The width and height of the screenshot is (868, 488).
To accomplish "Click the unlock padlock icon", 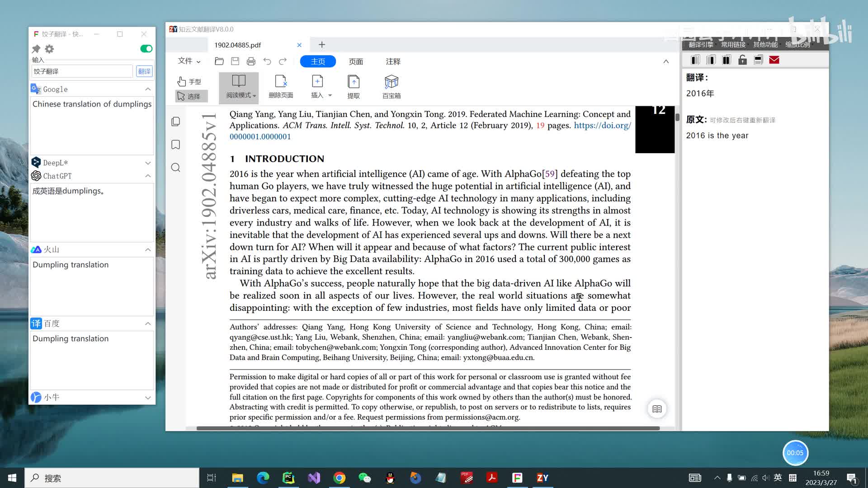I will point(742,60).
